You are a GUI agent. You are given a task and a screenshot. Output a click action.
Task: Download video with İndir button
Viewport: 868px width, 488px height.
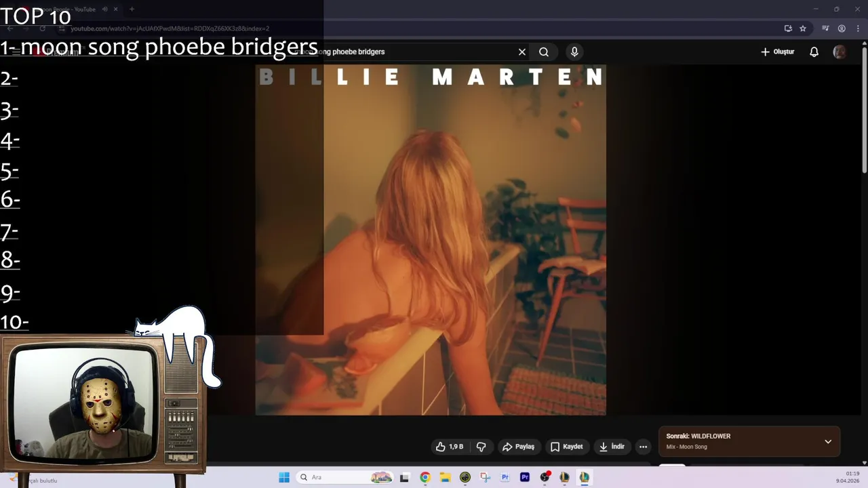tap(612, 447)
